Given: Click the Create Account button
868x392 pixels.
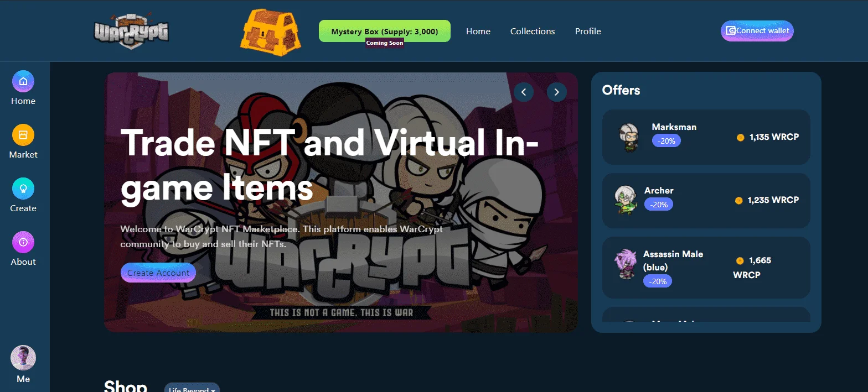Looking at the screenshot, I should (x=158, y=273).
